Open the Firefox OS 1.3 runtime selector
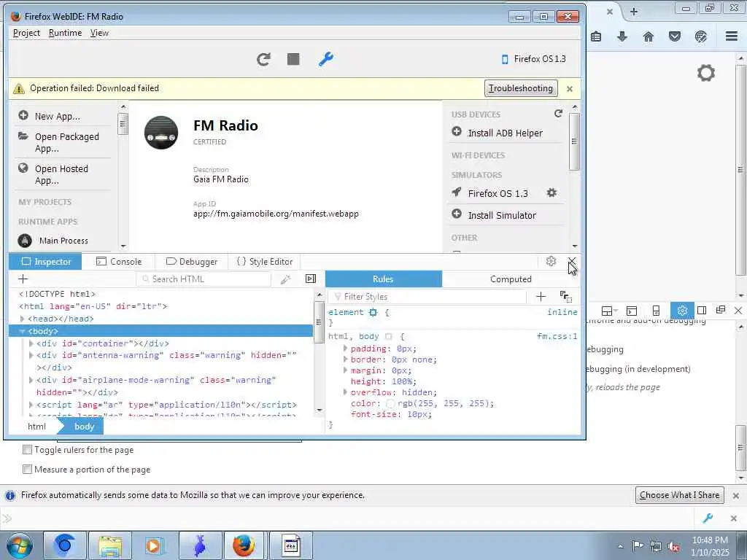Image resolution: width=747 pixels, height=560 pixels. [x=533, y=59]
